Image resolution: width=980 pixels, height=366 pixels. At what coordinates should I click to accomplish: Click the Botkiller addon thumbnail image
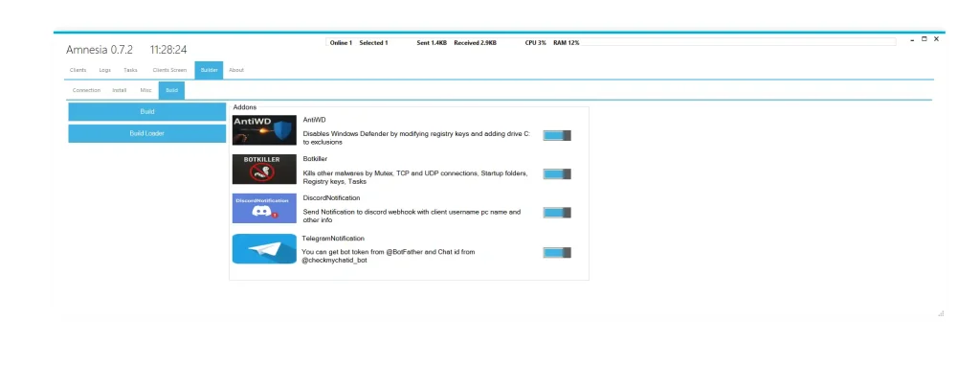click(x=264, y=169)
